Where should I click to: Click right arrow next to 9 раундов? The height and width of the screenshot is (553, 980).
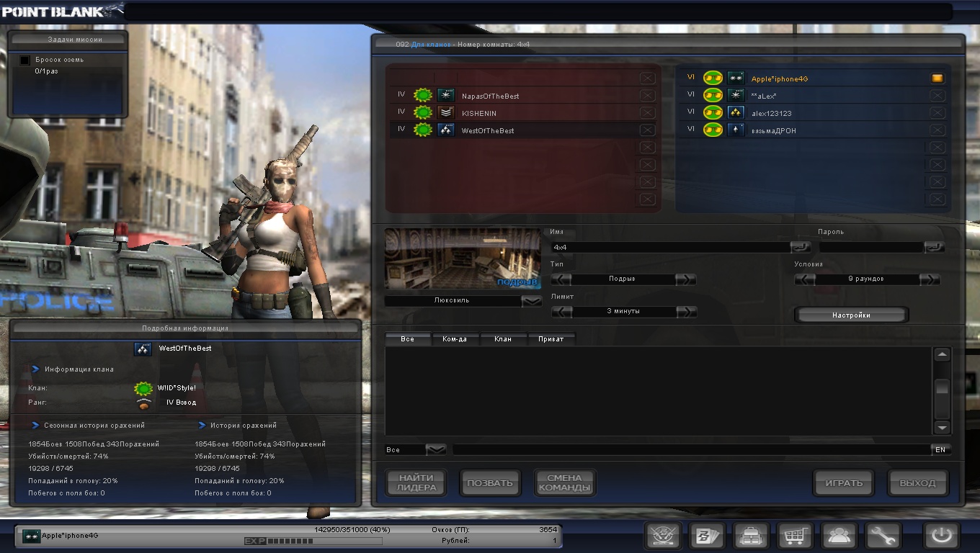[x=930, y=279]
